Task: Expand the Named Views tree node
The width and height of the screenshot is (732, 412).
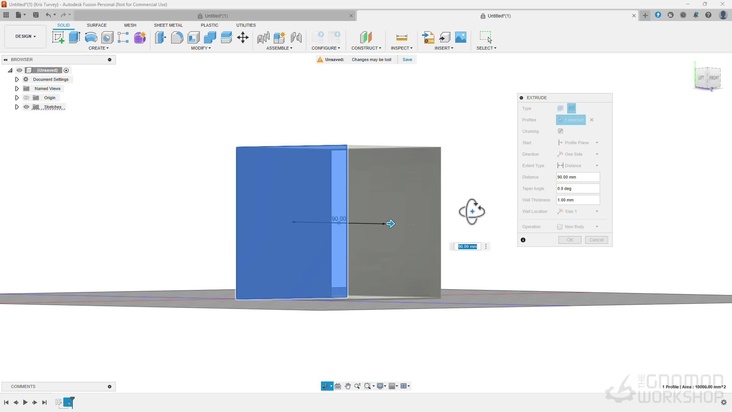Action: point(17,88)
